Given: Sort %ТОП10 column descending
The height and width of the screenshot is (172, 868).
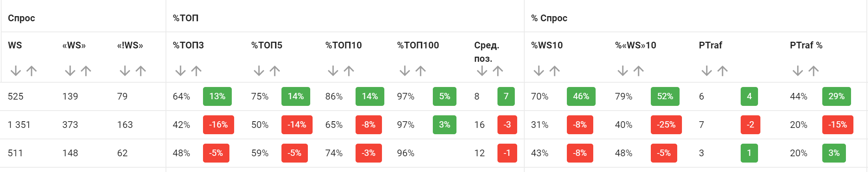Looking at the screenshot, I should click(333, 71).
